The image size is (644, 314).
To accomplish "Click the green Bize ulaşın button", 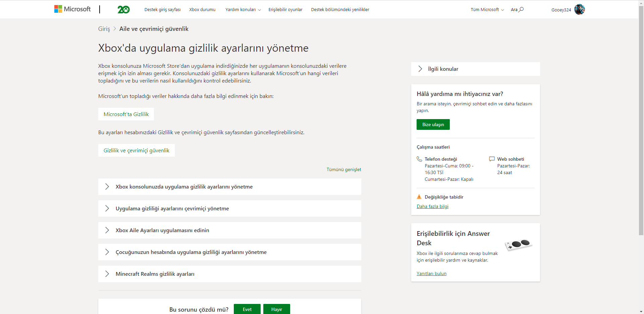I will point(433,124).
